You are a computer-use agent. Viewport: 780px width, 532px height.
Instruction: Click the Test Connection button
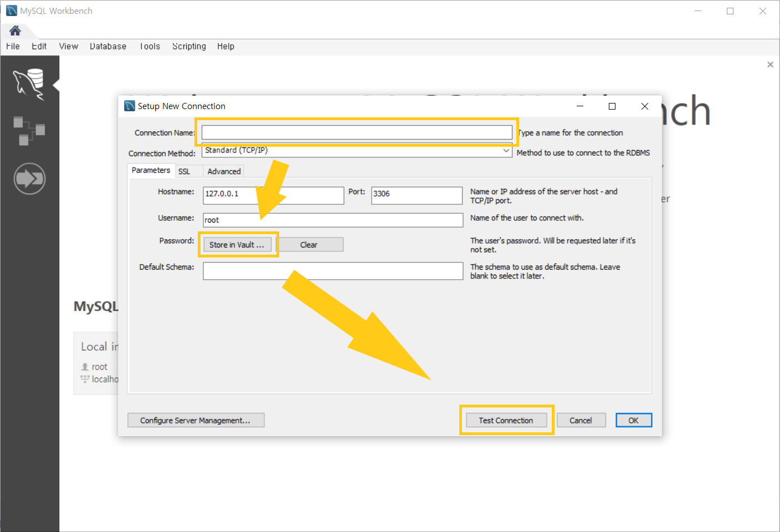pos(506,420)
